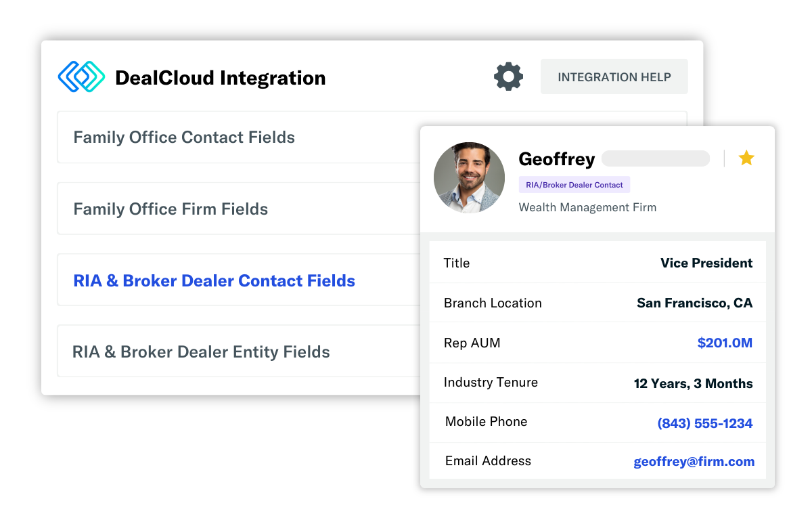This screenshot has height=516, width=812.
Task: Toggle the favorite star on the contact card
Action: (x=746, y=157)
